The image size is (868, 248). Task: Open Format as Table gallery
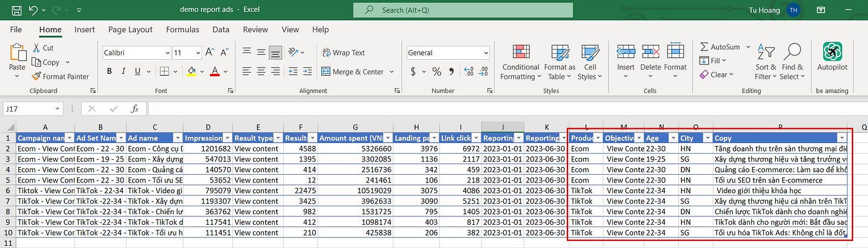click(560, 62)
